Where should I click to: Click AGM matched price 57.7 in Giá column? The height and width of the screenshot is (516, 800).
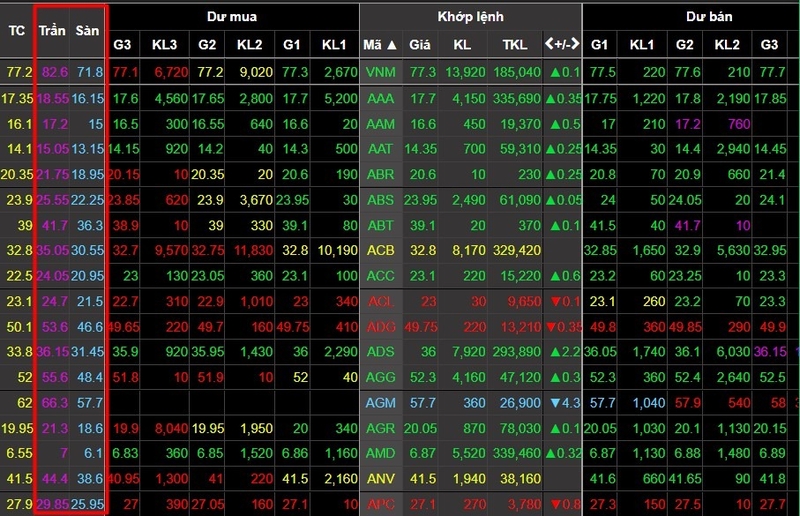423,403
